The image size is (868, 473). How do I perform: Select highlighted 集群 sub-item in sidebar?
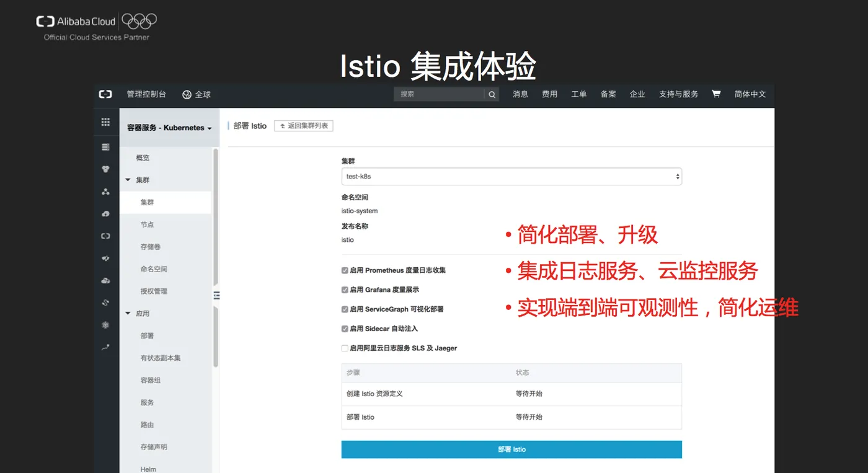pos(166,203)
